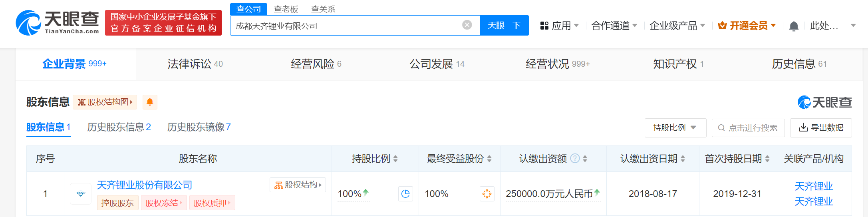
Task: Switch to 查老板 search tab
Action: [x=286, y=9]
